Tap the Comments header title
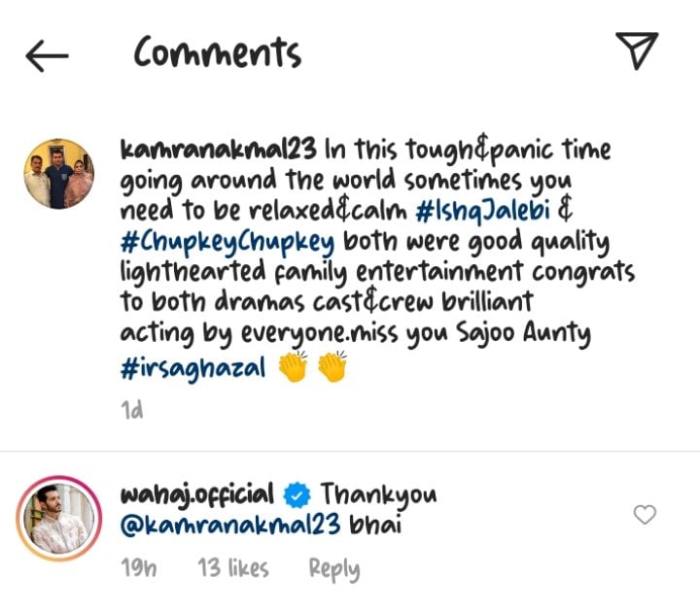Screen dimensions: 700x612 click(218, 52)
